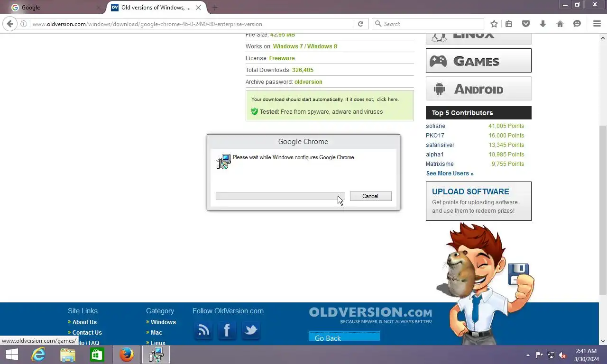
Task: Click the Upload Software box
Action: tap(478, 201)
